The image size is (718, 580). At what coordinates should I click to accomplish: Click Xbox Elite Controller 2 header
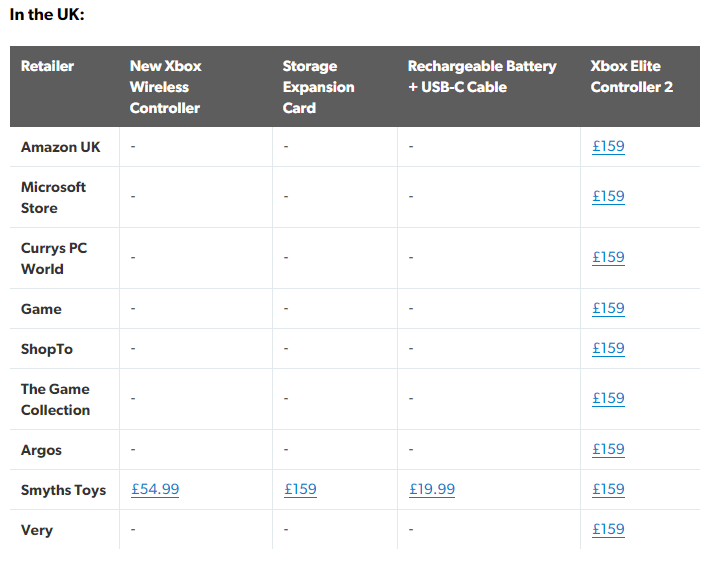click(631, 76)
